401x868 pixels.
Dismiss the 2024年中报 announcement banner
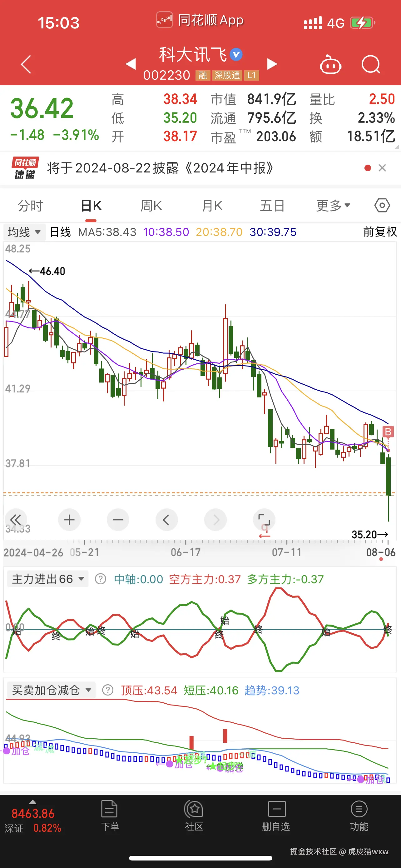click(382, 168)
